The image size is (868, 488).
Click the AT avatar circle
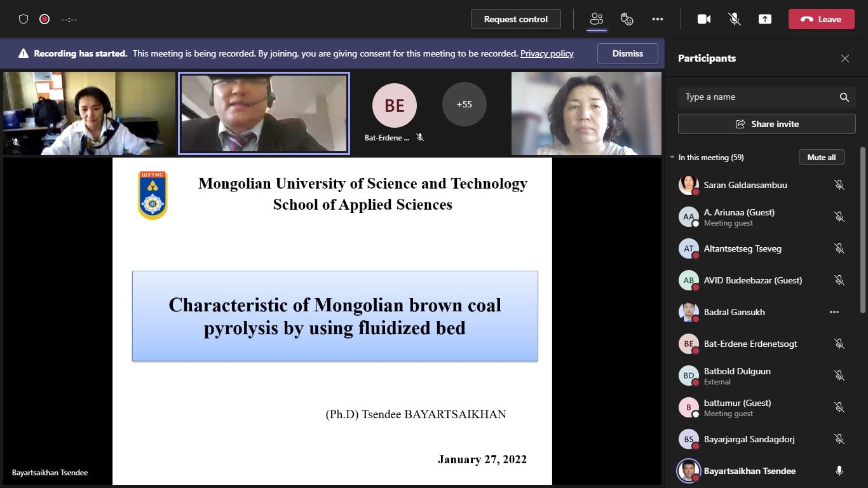[x=689, y=248]
